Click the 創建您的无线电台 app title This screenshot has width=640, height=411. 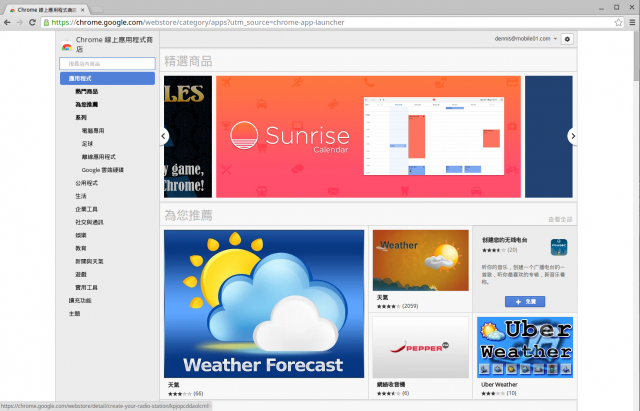click(x=504, y=240)
